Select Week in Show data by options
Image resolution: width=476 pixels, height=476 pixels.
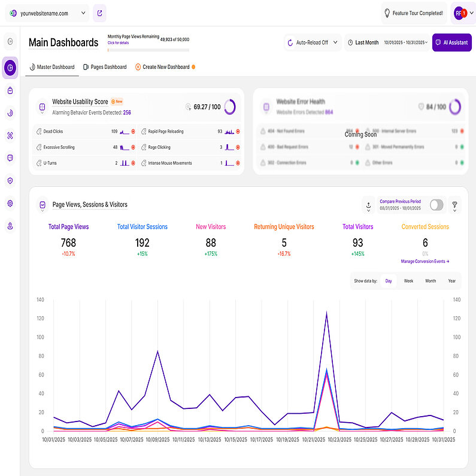pos(408,280)
